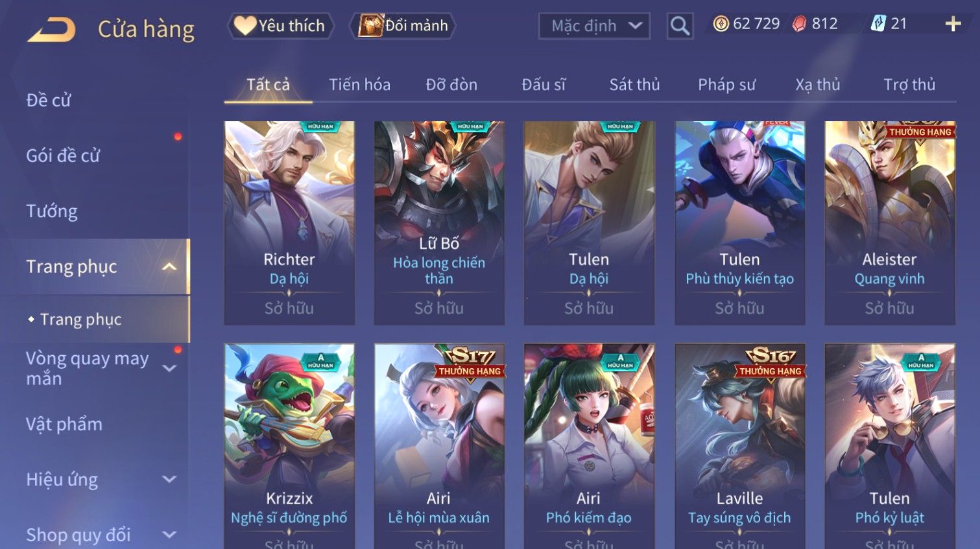The image size is (980, 549).
Task: Open Yêu thích heart favorites button
Action: [280, 26]
